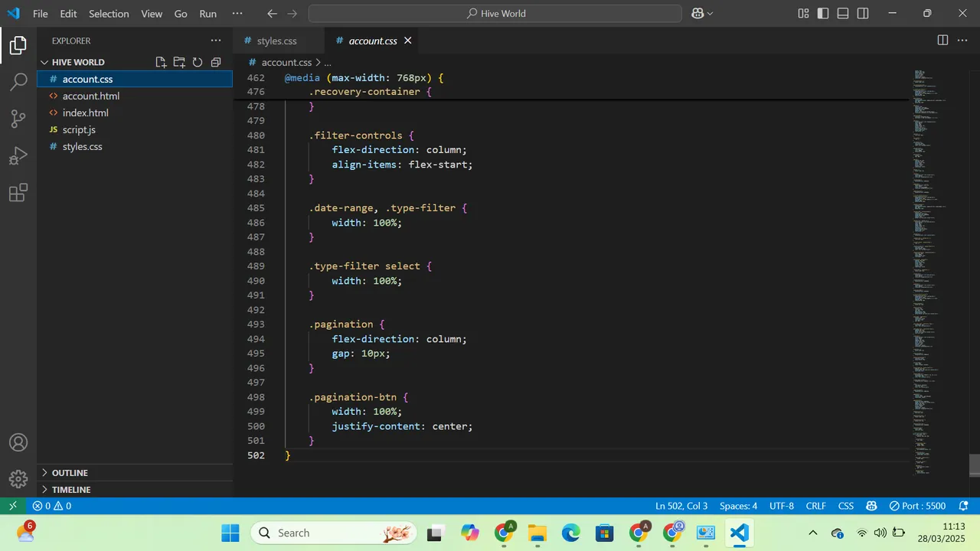Image resolution: width=980 pixels, height=551 pixels.
Task: Go forward in navigation history
Action: [292, 14]
